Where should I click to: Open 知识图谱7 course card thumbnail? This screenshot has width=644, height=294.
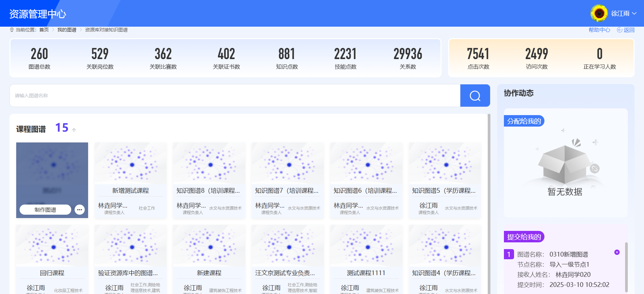click(288, 163)
